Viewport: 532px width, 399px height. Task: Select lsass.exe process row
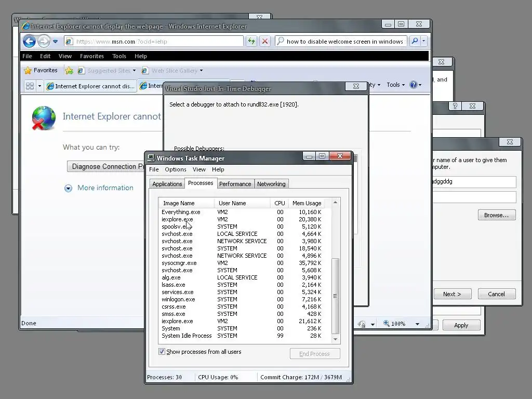point(242,285)
